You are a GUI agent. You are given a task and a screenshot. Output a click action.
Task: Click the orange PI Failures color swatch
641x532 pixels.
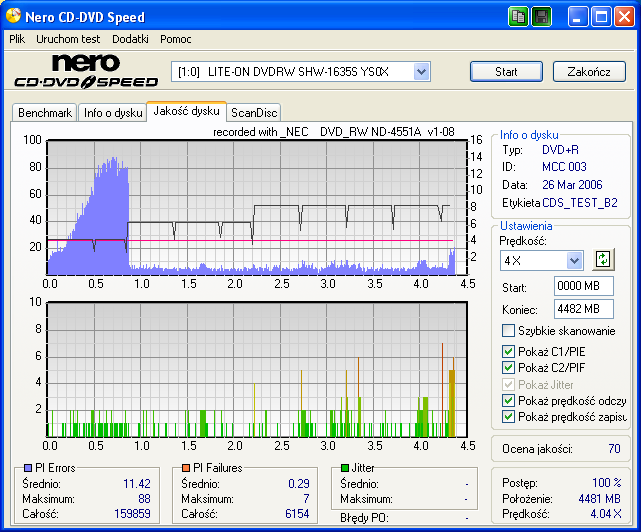[x=186, y=468]
